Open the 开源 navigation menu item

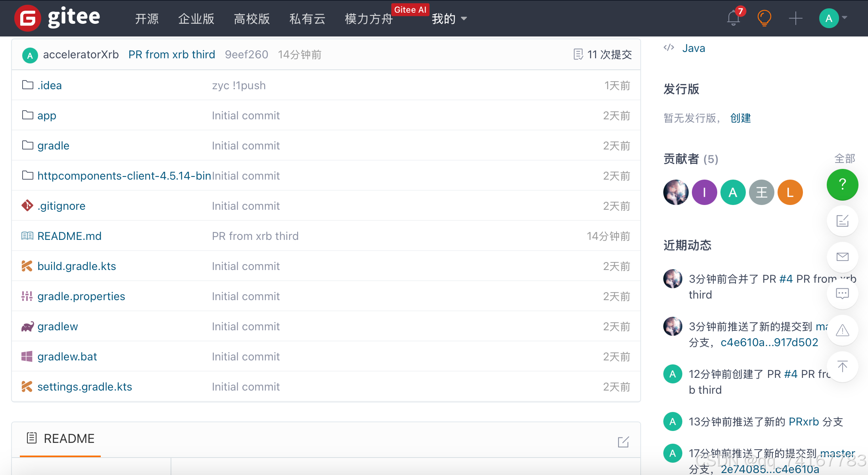point(147,19)
